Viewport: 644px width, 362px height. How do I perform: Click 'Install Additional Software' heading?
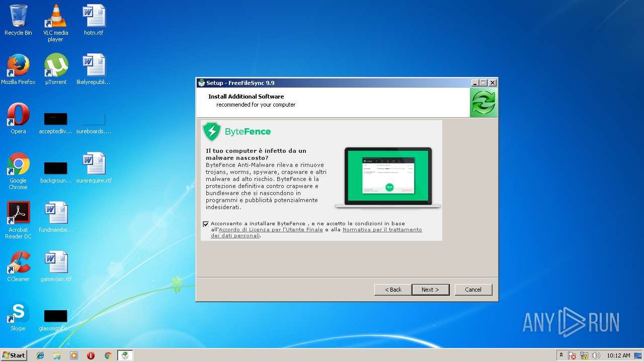point(246,97)
